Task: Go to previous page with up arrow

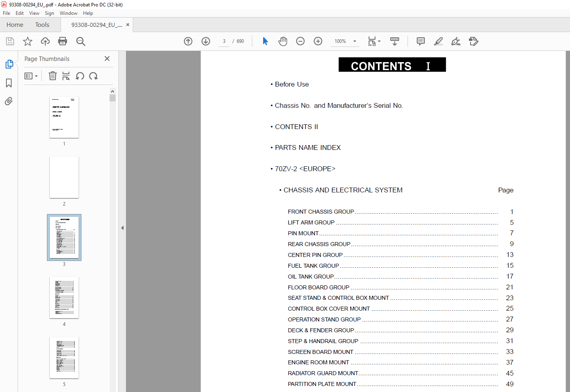Action: 188,41
